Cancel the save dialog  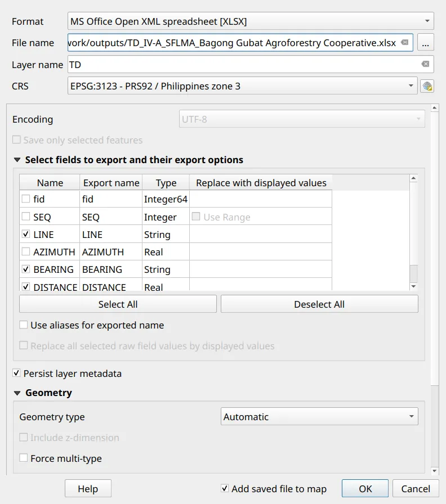(x=416, y=489)
